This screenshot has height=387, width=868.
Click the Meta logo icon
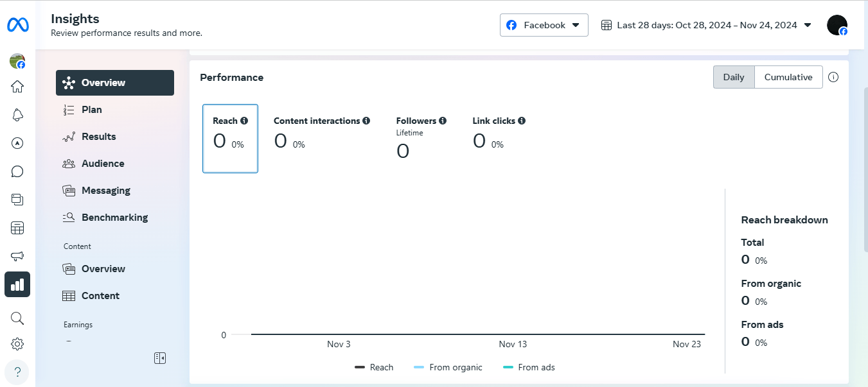coord(17,25)
